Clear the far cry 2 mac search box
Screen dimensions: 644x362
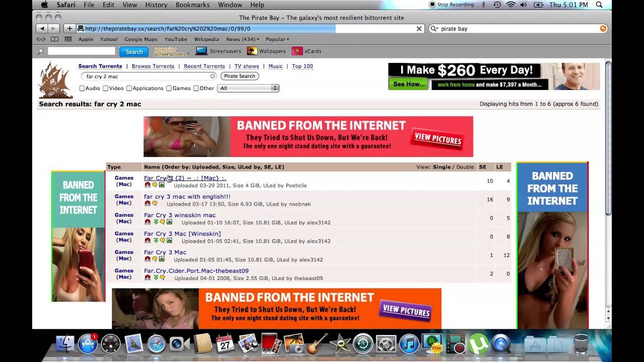(213, 76)
